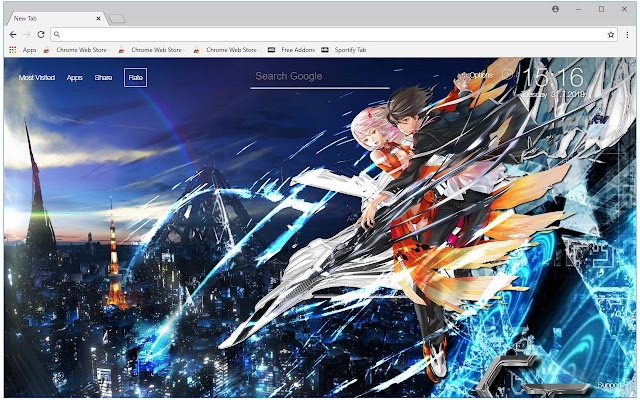Open the Support link
640x400 pixels.
(x=609, y=385)
